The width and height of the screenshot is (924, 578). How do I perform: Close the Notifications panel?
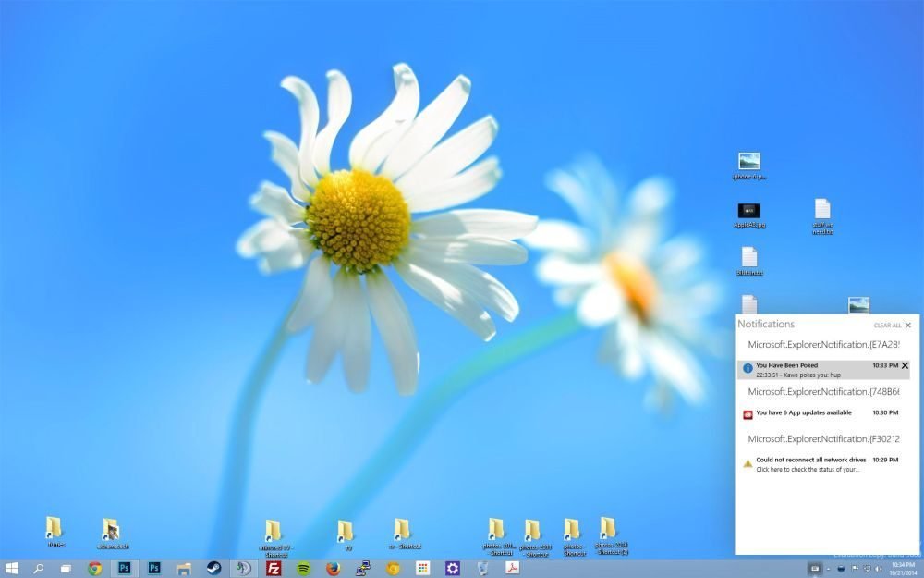coord(908,325)
